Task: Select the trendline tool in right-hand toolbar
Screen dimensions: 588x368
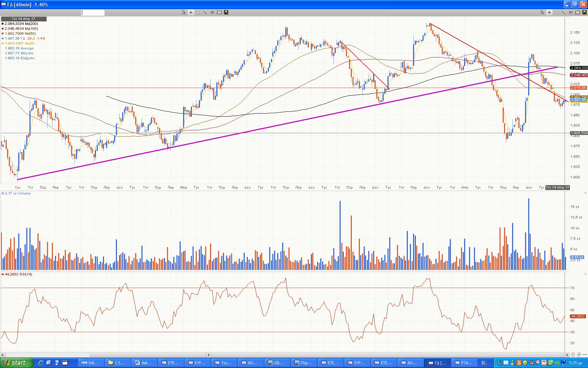Action: (563, 12)
